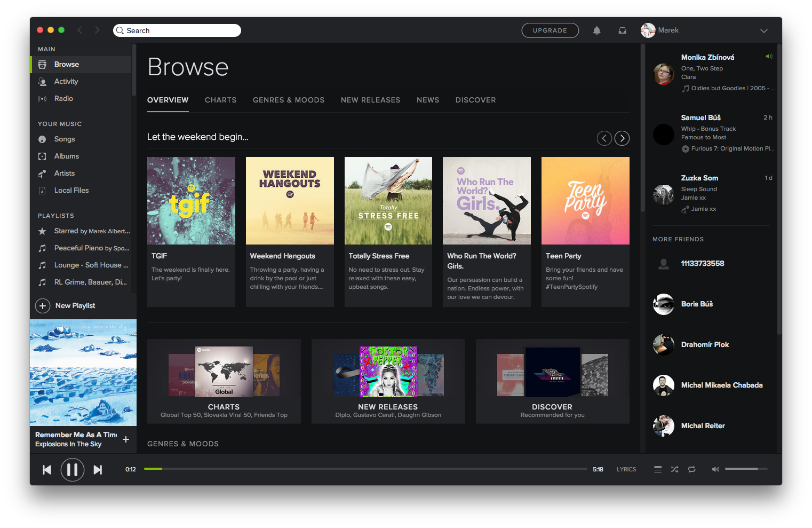812x528 pixels.
Task: Add current song with plus icon
Action: click(126, 439)
